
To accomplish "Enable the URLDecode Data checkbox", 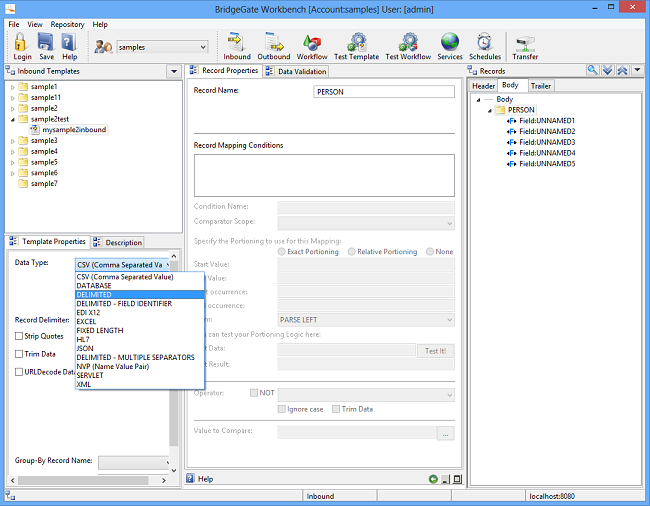I will (x=19, y=372).
